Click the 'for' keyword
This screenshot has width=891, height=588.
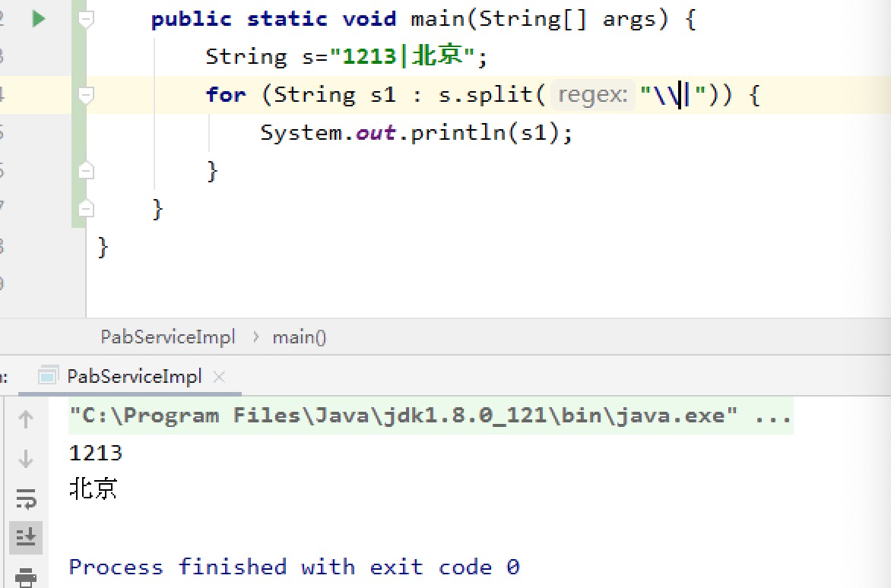[x=226, y=95]
